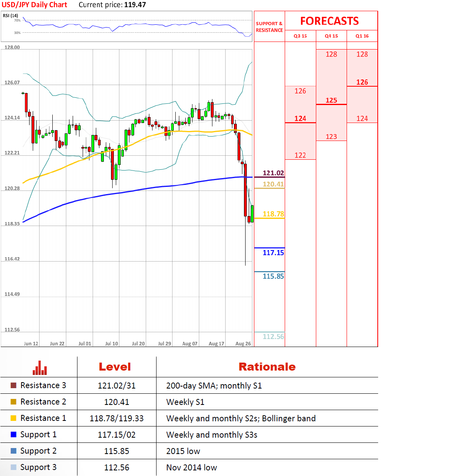460x476 pixels.
Task: Click the 'Level' table column header
Action: click(115, 367)
